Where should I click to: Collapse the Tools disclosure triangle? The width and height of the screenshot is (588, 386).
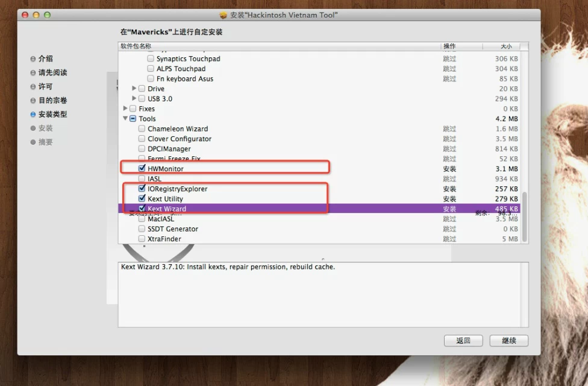(125, 119)
